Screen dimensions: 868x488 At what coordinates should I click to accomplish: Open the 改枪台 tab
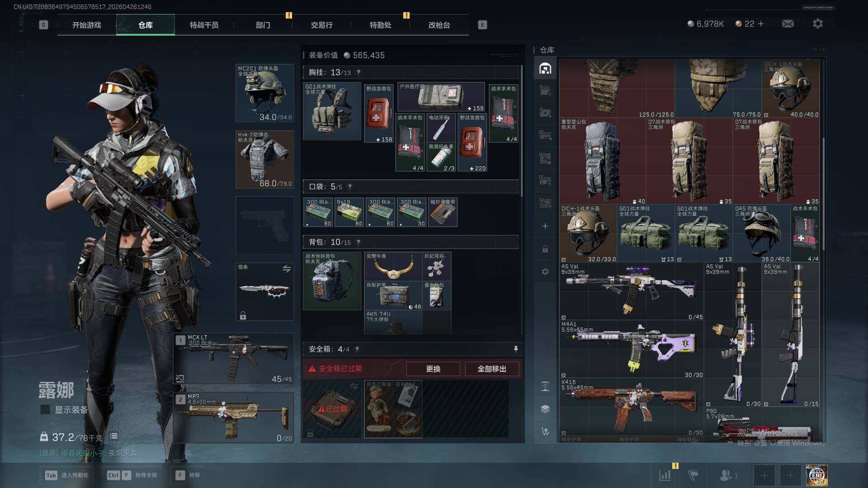(439, 25)
